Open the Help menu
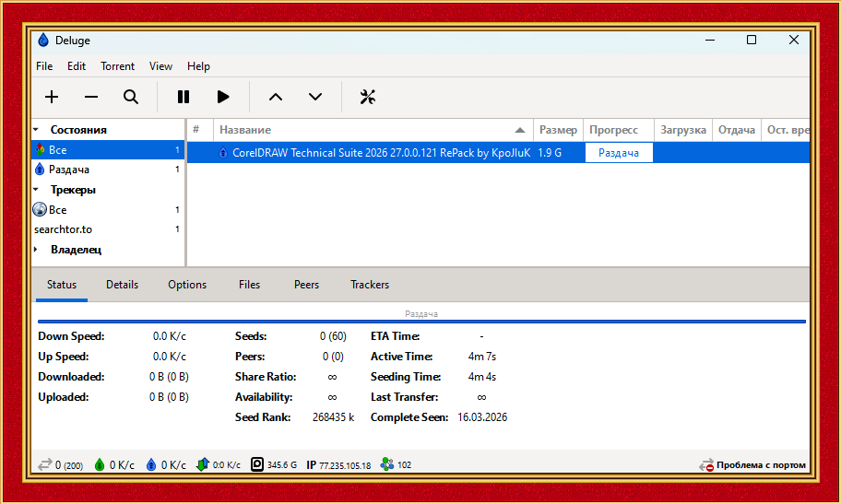Screen dimensions: 841x504 (x=198, y=66)
